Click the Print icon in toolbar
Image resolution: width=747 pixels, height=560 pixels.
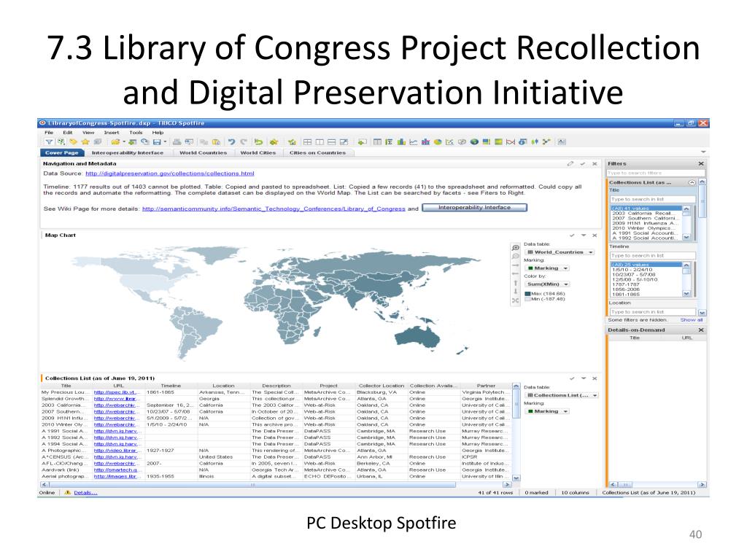177,142
